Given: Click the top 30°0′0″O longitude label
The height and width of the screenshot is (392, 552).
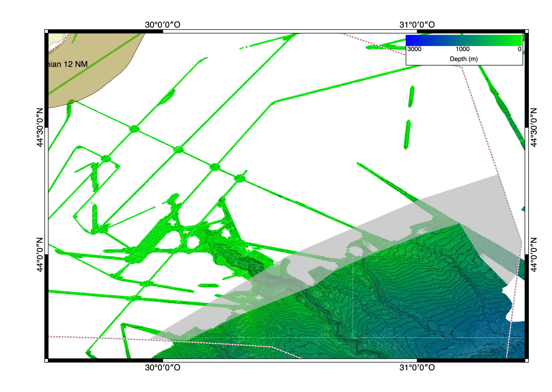Looking at the screenshot, I should click(x=162, y=25).
